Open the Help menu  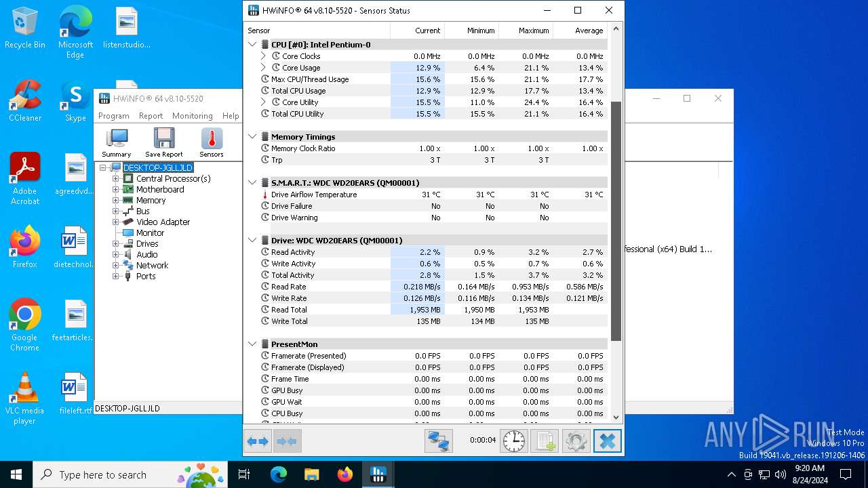click(231, 116)
